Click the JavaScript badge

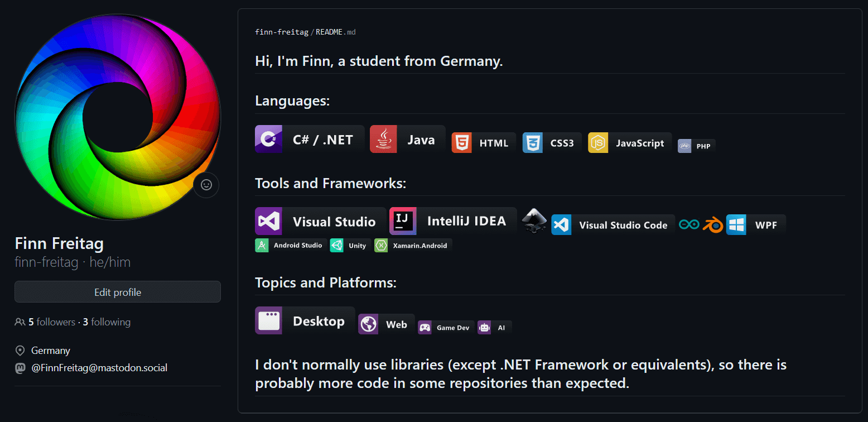630,143
